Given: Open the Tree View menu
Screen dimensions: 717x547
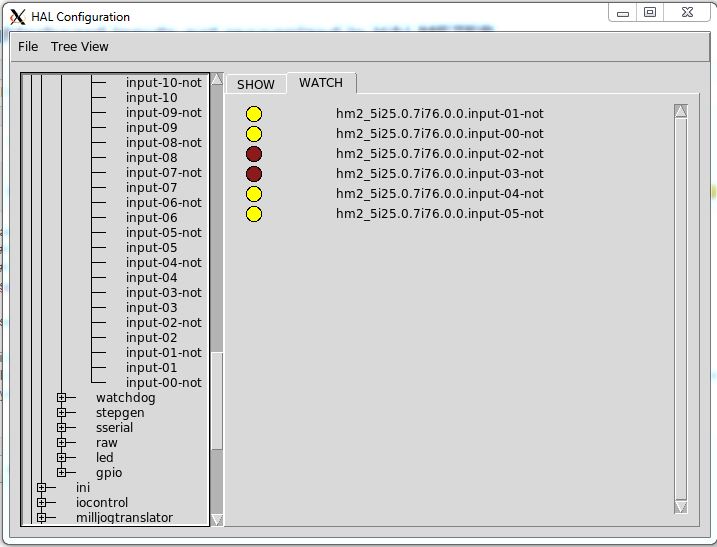Looking at the screenshot, I should click(x=80, y=47).
